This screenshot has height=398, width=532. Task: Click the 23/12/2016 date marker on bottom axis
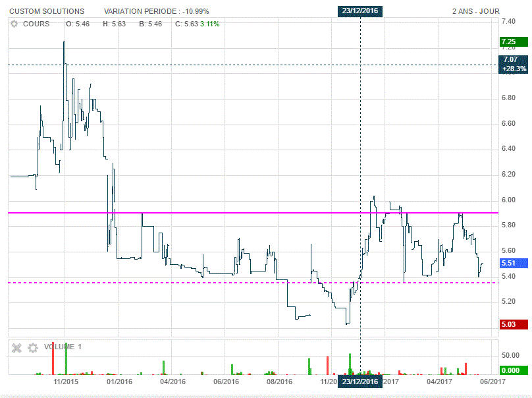pyautogui.click(x=360, y=382)
